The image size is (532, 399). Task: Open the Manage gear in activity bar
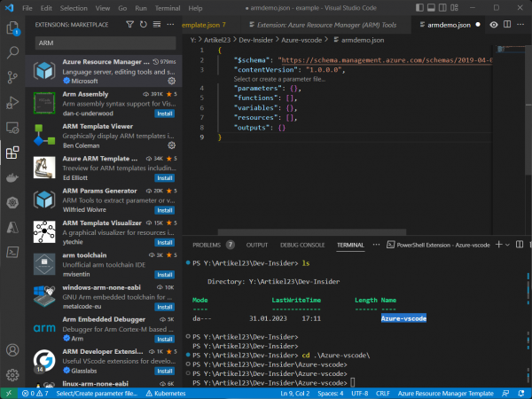tap(12, 375)
